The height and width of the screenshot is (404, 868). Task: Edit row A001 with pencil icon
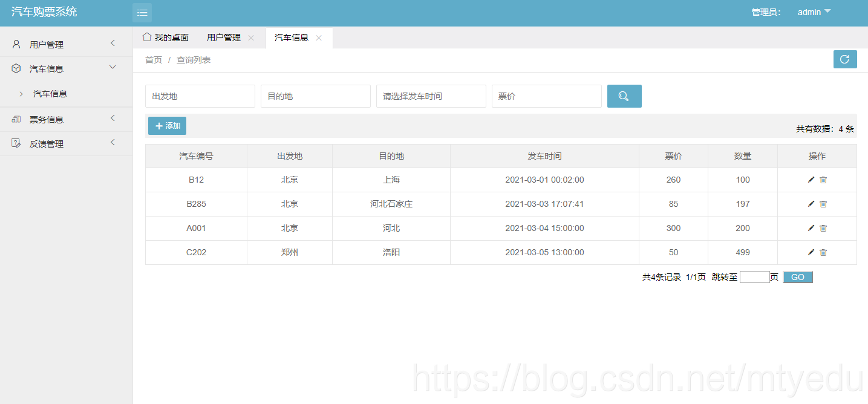(x=811, y=228)
